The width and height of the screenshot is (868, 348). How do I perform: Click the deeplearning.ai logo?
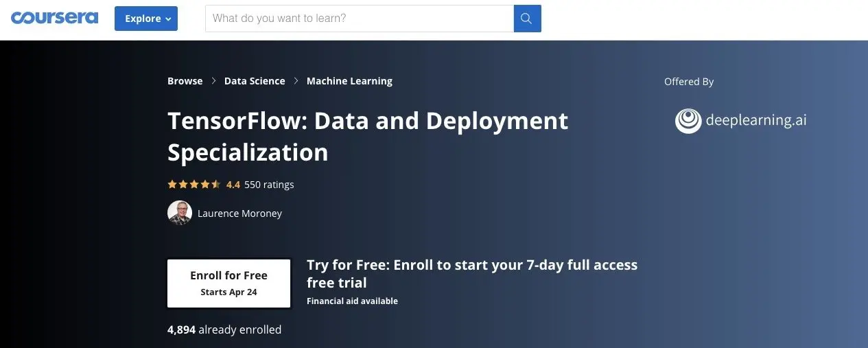coord(741,121)
